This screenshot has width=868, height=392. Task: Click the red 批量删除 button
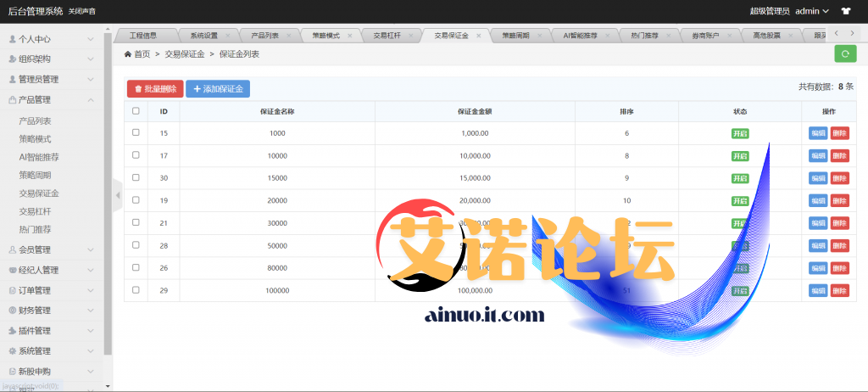155,89
